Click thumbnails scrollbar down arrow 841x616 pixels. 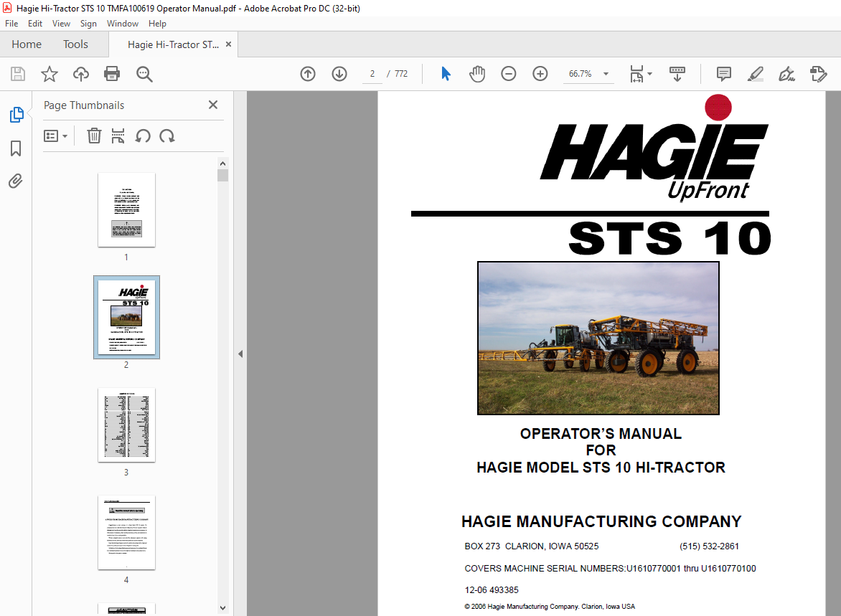(x=222, y=608)
